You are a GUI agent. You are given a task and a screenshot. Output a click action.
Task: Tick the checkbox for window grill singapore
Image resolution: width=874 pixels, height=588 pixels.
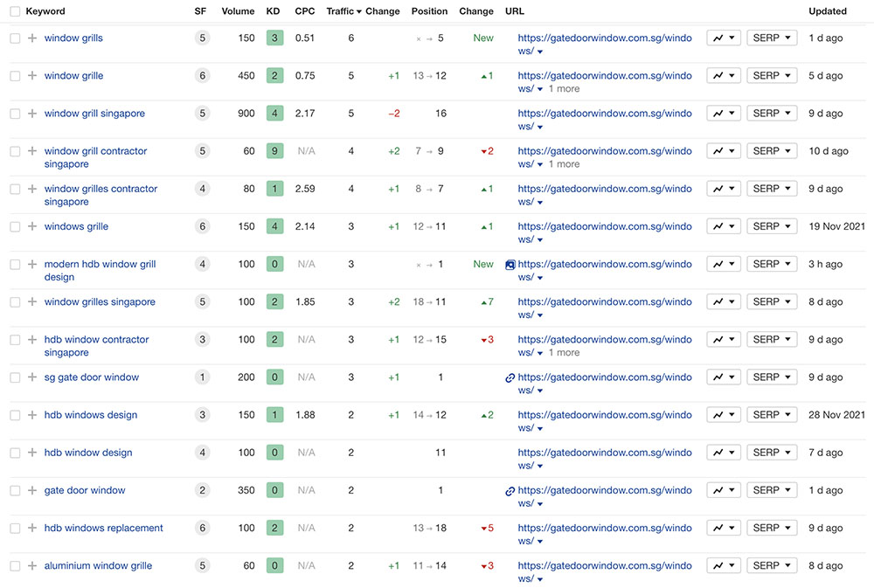[x=15, y=114]
